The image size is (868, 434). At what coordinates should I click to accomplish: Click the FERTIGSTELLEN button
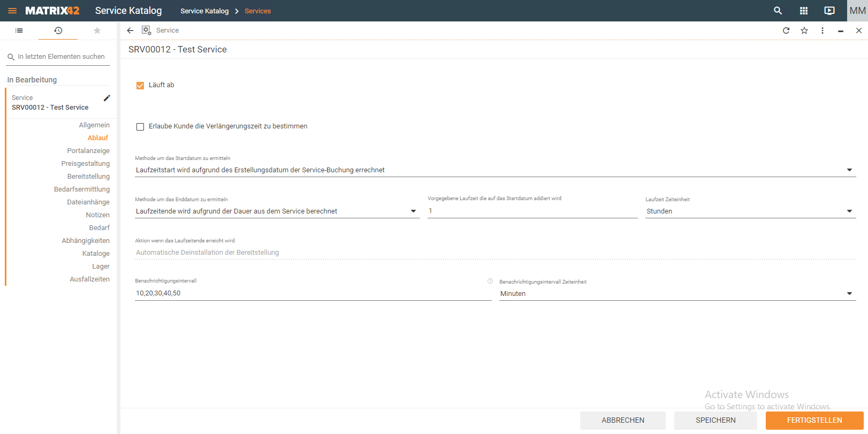814,421
